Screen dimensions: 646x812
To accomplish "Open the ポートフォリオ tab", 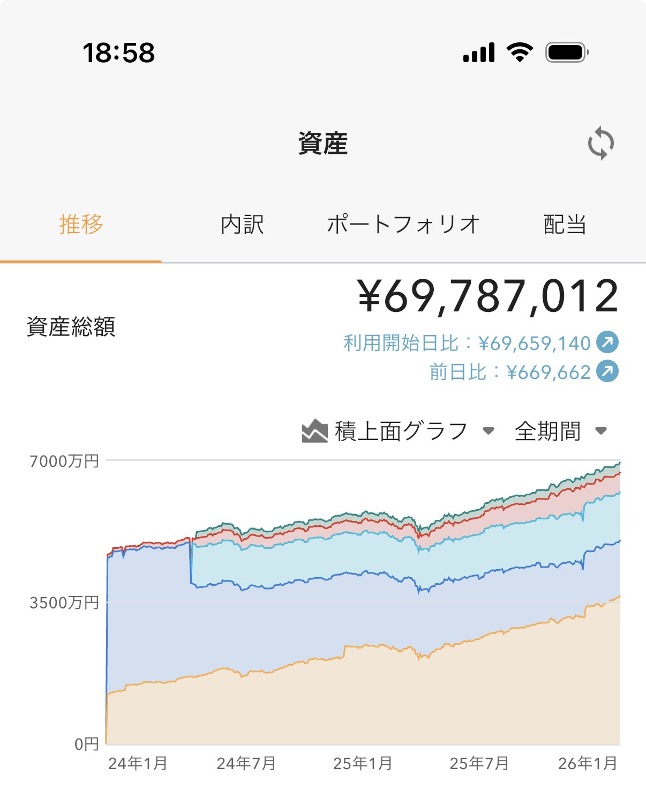I will (x=403, y=224).
